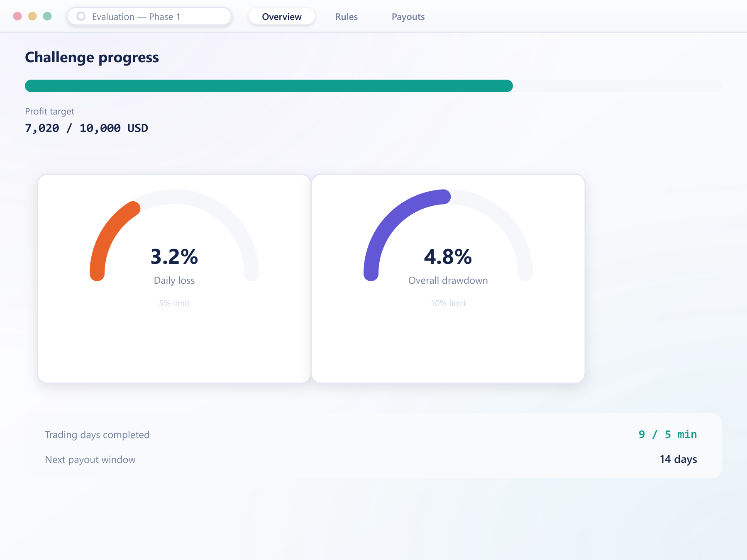The height and width of the screenshot is (560, 747).
Task: Click the green challenge progress bar
Action: pos(269,86)
